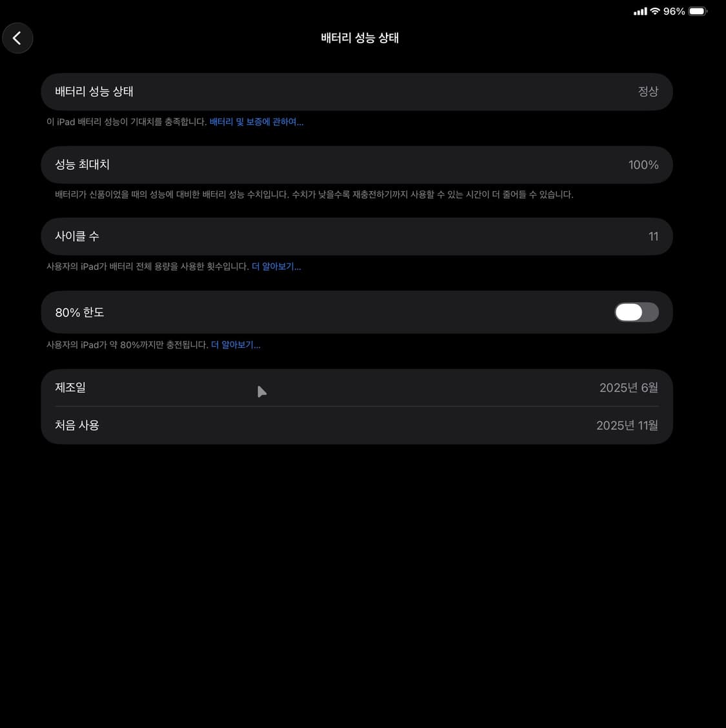
Task: Open the 배터리 및 보증에 관하여 link
Action: coord(256,122)
